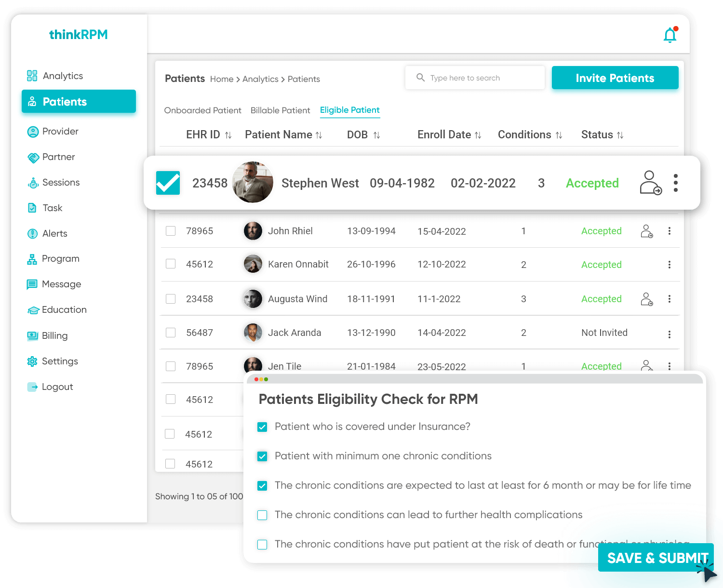Open the Analytics section in sidebar

click(x=63, y=76)
